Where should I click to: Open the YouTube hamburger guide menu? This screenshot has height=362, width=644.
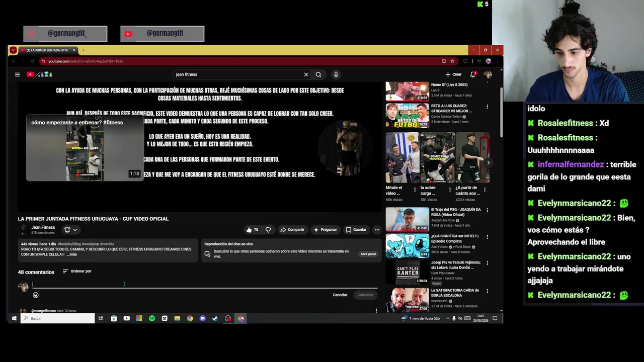pyautogui.click(x=17, y=74)
